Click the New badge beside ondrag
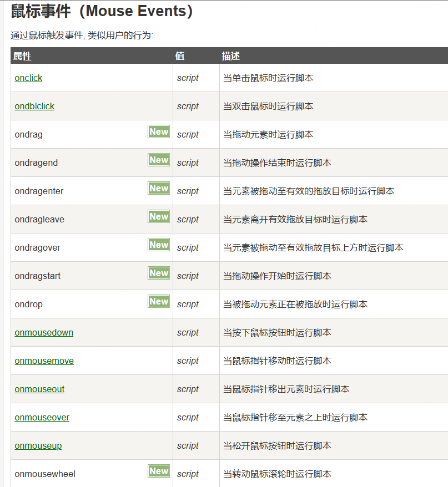 point(159,132)
